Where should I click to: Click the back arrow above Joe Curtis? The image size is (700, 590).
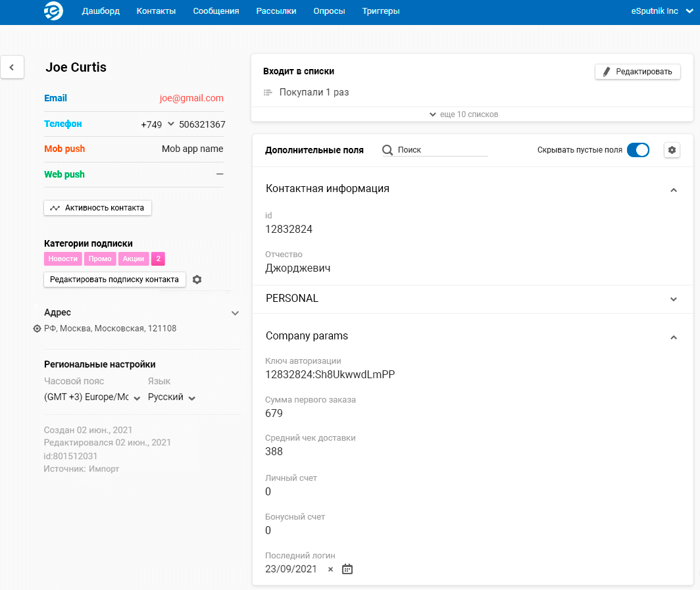click(x=12, y=67)
